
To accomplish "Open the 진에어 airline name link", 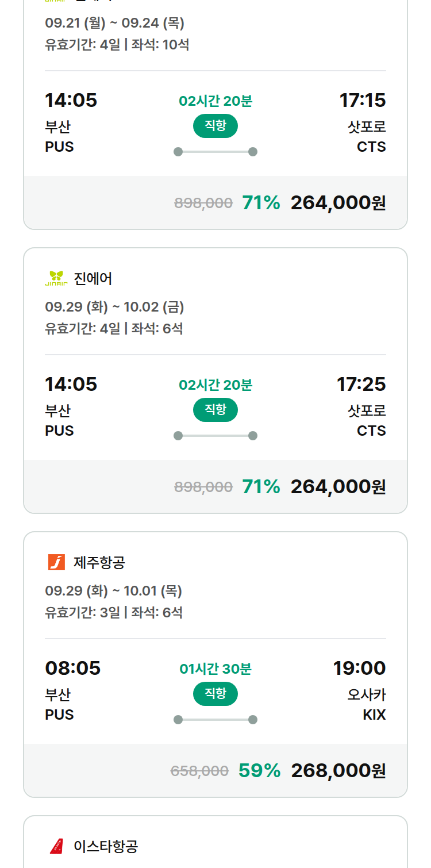I will pyautogui.click(x=93, y=279).
